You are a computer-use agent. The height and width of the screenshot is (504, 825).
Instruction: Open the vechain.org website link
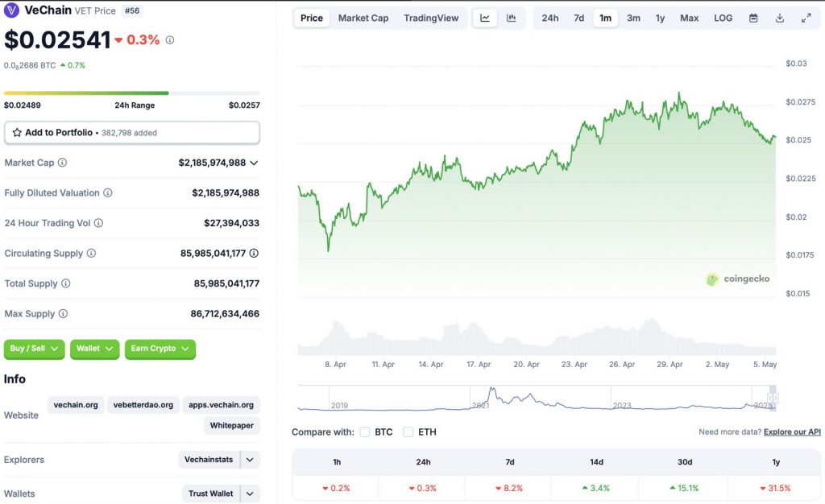[76, 405]
